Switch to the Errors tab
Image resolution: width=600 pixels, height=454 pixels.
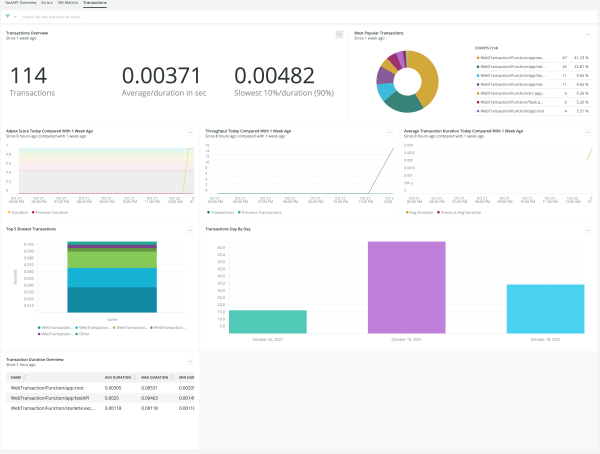coord(47,4)
